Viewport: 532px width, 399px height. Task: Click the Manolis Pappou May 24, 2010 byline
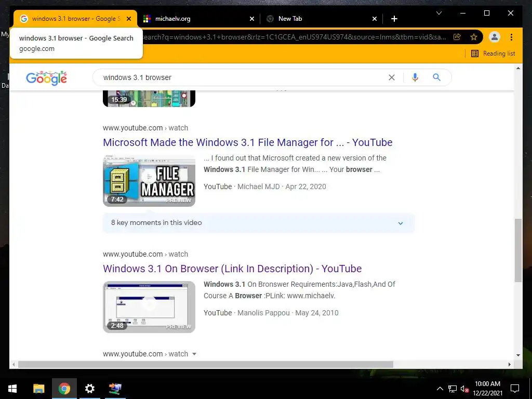tap(271, 313)
